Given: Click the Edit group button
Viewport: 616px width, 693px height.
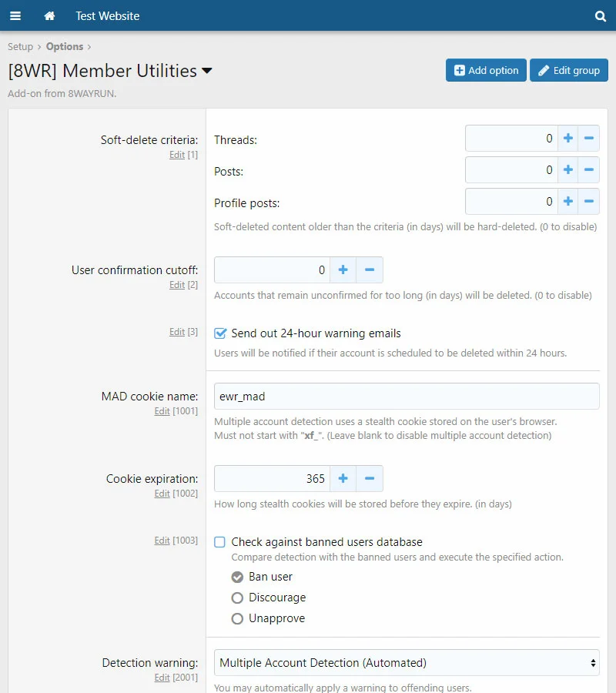Looking at the screenshot, I should point(568,70).
